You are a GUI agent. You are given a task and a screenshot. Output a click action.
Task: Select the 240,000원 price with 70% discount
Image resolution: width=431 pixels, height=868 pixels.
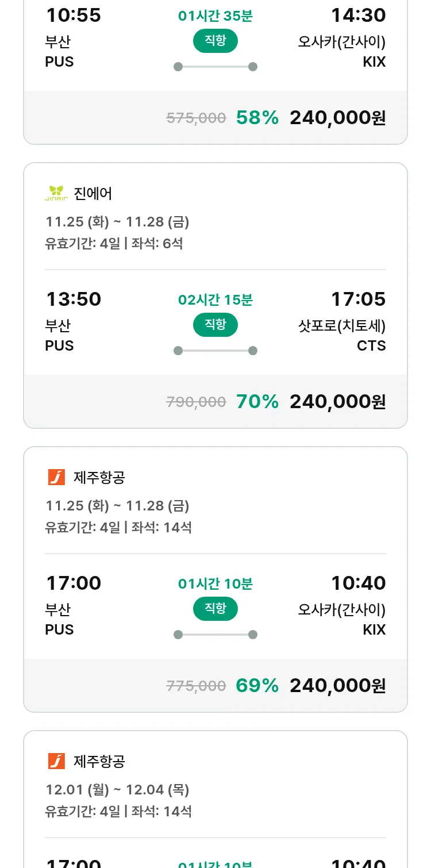337,402
